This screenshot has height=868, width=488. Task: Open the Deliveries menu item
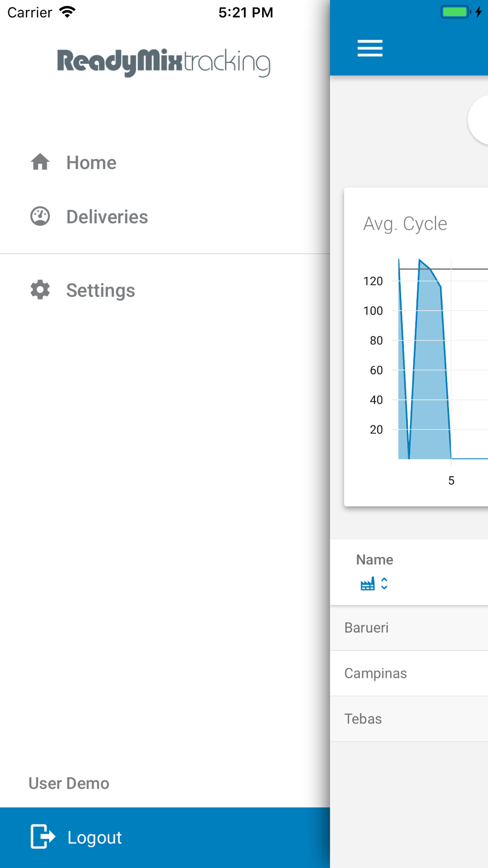click(107, 217)
